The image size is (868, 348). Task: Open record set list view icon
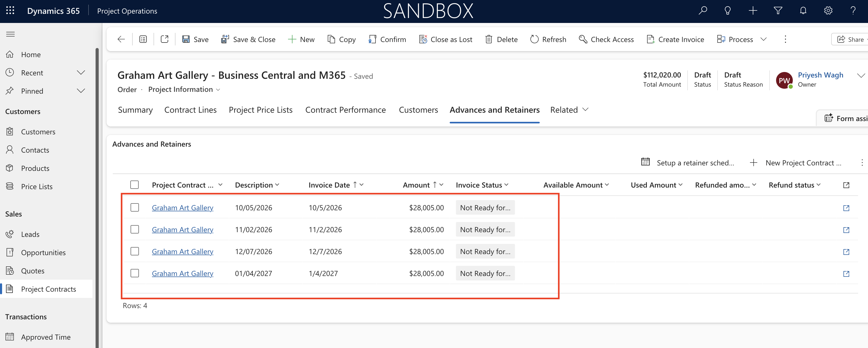pyautogui.click(x=143, y=39)
